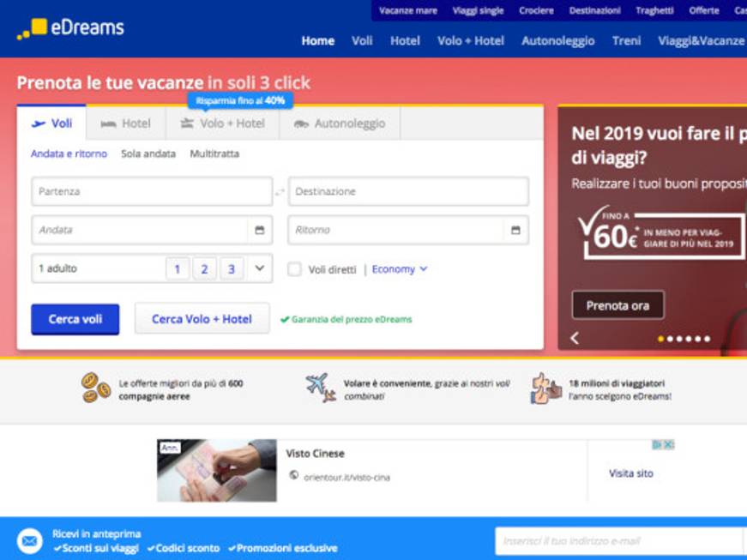
Task: Choose Sola andata trip type
Action: (148, 154)
